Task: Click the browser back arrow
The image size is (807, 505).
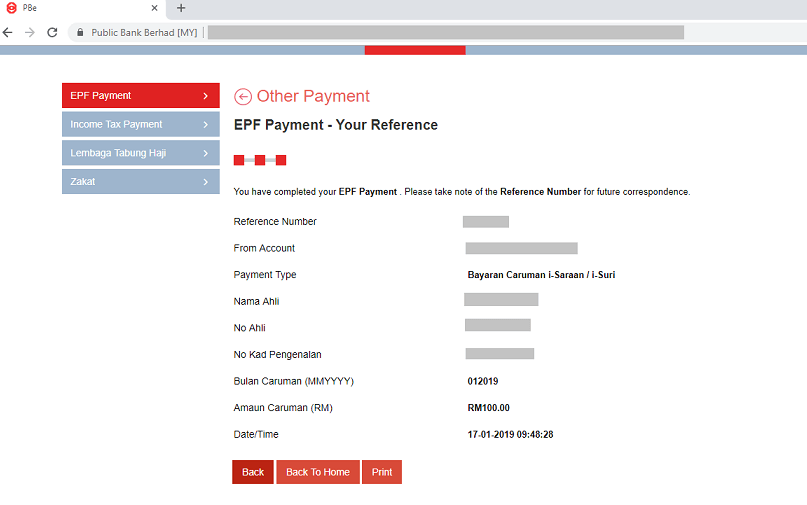Action: pos(7,32)
